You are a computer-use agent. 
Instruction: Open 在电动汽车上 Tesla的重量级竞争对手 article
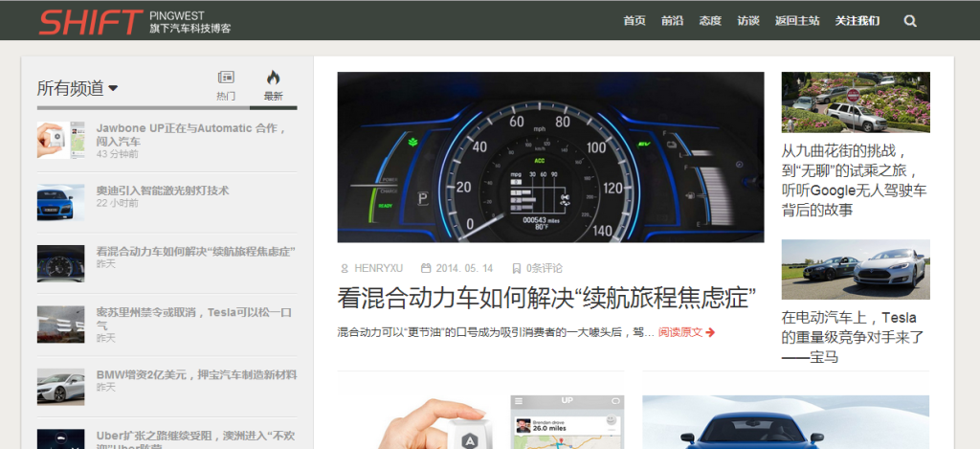[x=853, y=338]
